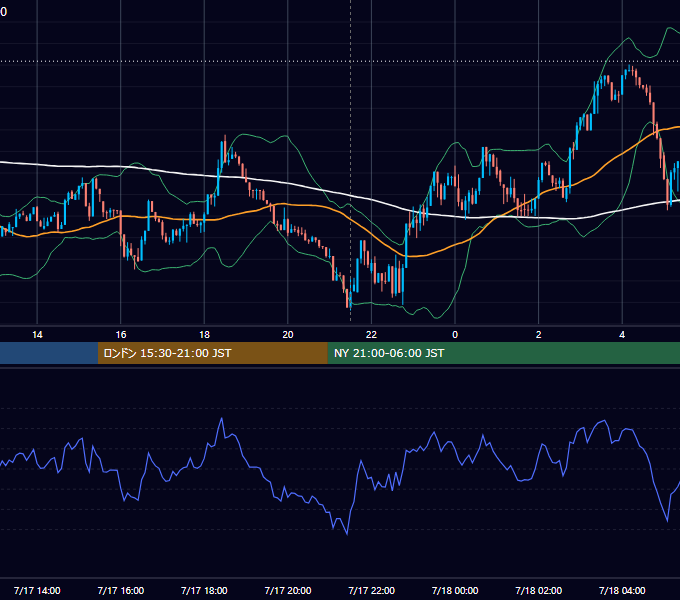
Task: Click hour label 22 on price chart axis
Action: 372,335
